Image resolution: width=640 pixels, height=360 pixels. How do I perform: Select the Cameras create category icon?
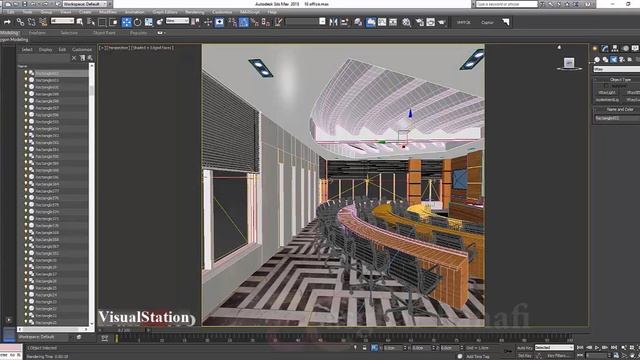click(x=622, y=60)
